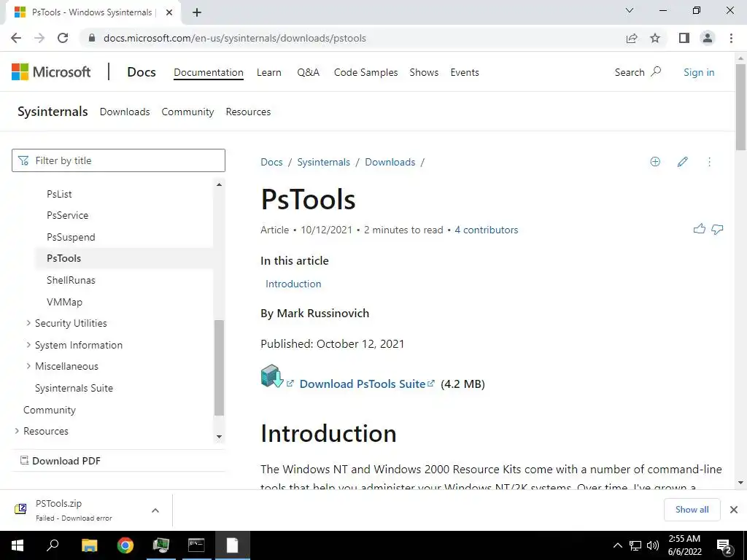Open a new tab with plus button
This screenshot has width=747, height=560.
[x=197, y=12]
